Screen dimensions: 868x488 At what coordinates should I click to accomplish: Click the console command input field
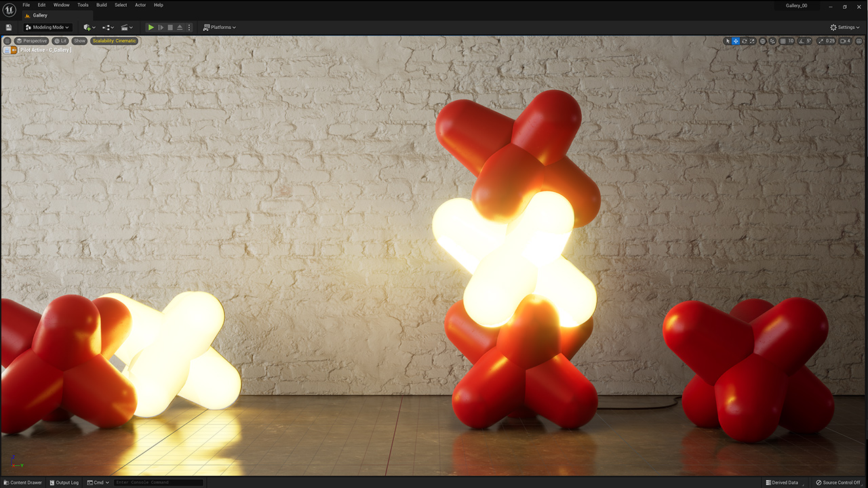click(158, 483)
